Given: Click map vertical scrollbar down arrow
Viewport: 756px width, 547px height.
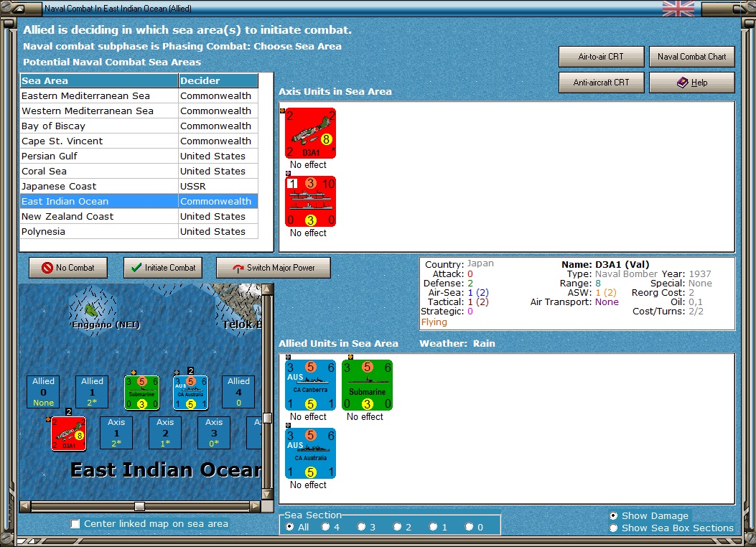Looking at the screenshot, I should (267, 495).
